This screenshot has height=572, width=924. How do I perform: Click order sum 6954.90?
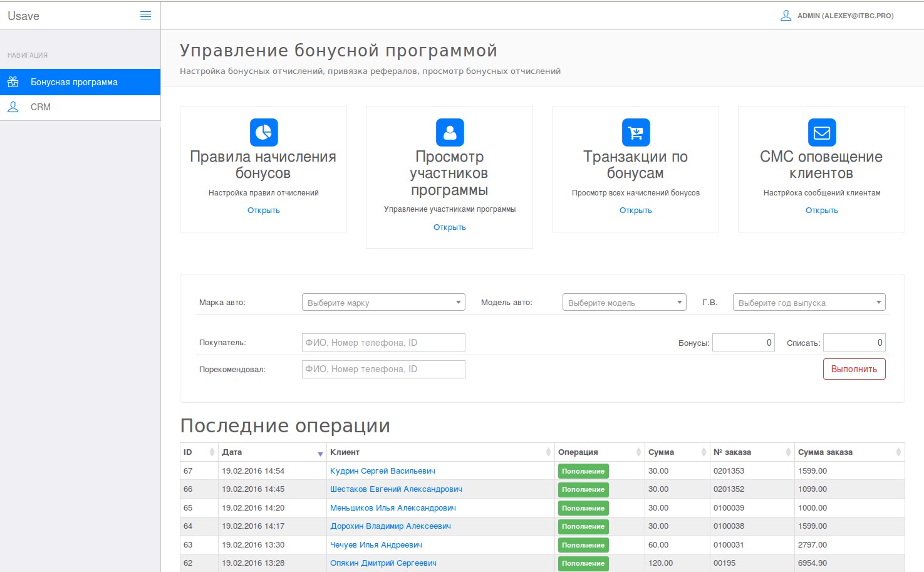tap(812, 563)
